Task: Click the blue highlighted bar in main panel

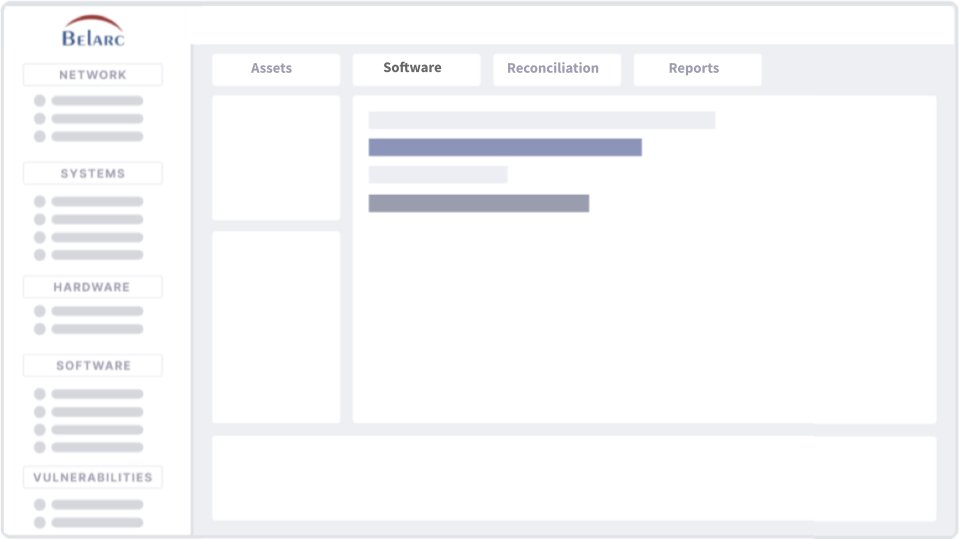Action: [x=505, y=147]
